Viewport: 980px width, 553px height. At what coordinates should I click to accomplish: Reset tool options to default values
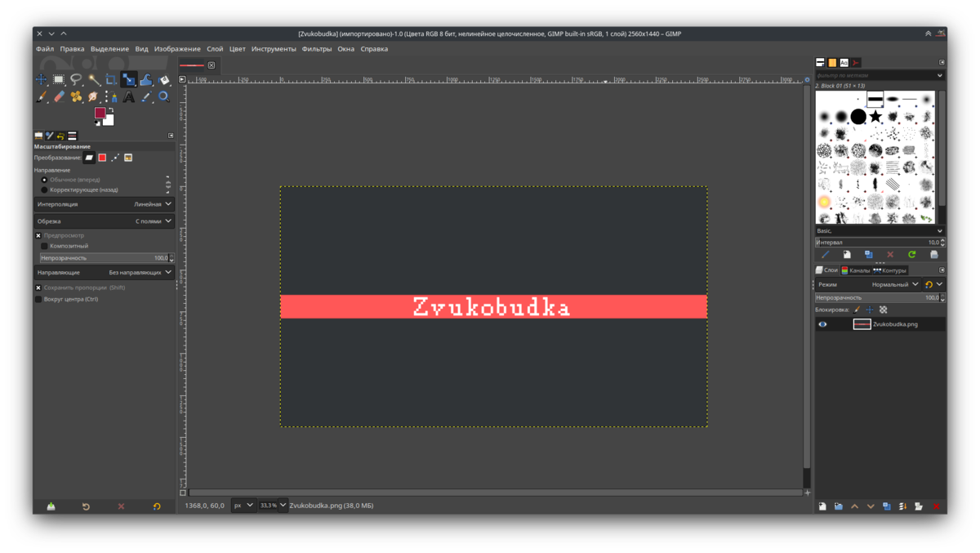click(157, 506)
